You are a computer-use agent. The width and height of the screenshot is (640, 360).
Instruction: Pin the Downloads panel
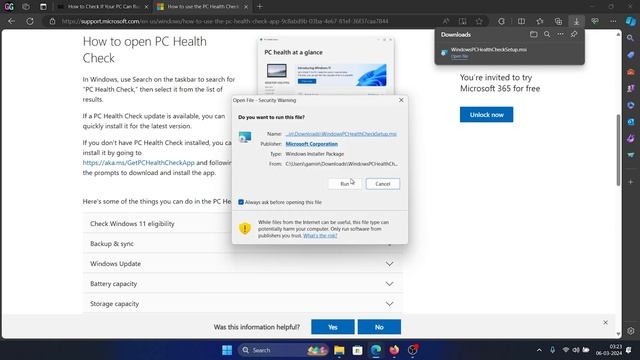tap(574, 35)
